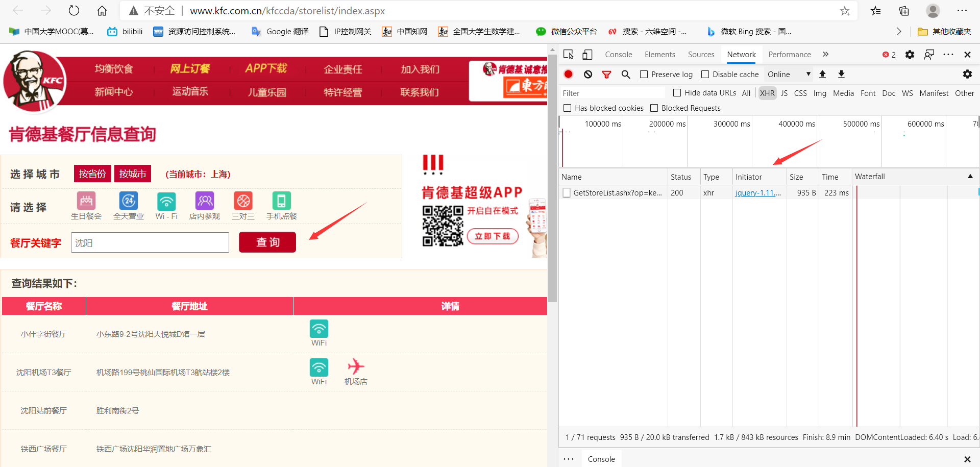Check Has blocked cookies option

click(567, 108)
